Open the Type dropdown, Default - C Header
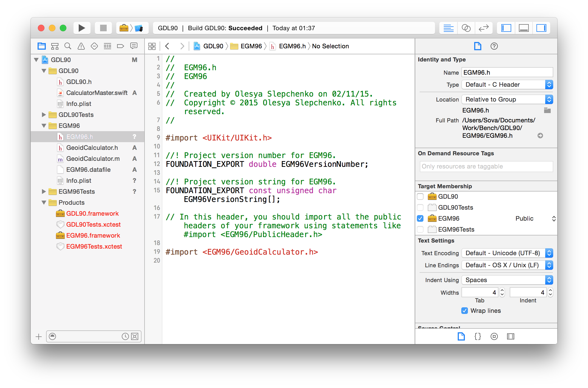The height and width of the screenshot is (388, 588). pos(507,85)
